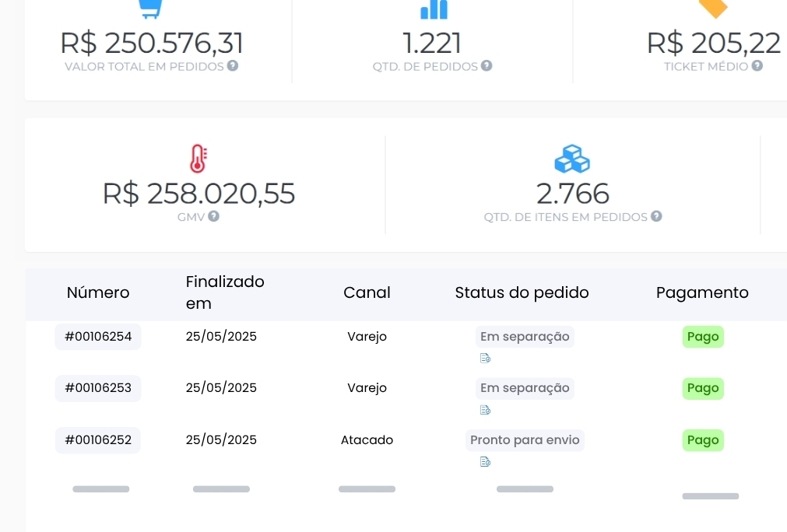Screen dimensions: 787x532
Task: Click the Pronto para envio status badge
Action: pos(525,440)
